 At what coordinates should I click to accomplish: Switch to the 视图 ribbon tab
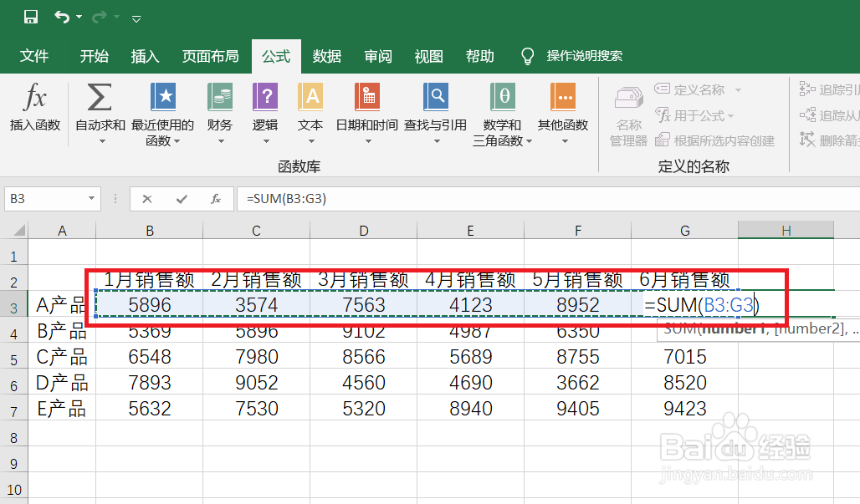click(x=428, y=56)
